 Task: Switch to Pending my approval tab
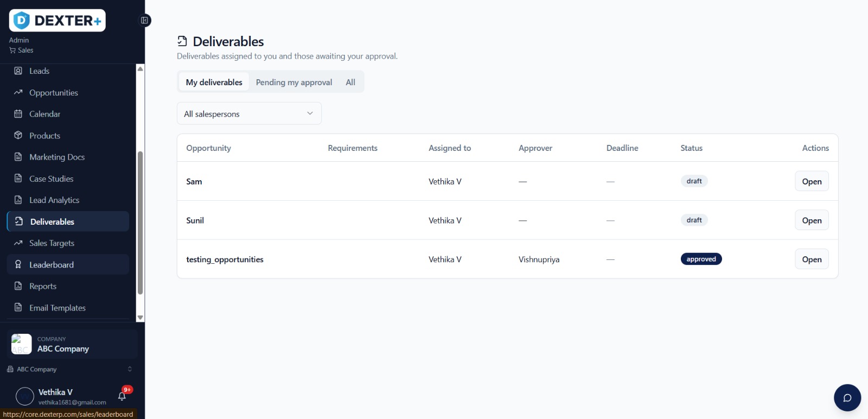pyautogui.click(x=294, y=82)
